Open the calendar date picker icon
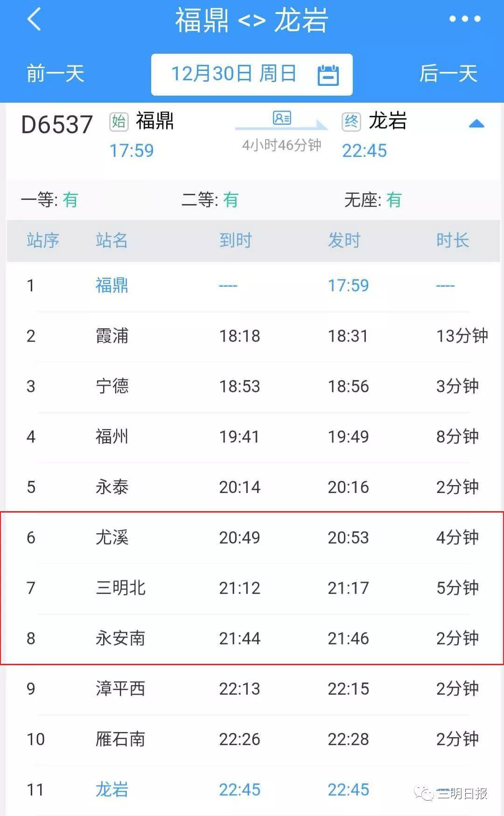504x816 pixels. click(x=328, y=75)
